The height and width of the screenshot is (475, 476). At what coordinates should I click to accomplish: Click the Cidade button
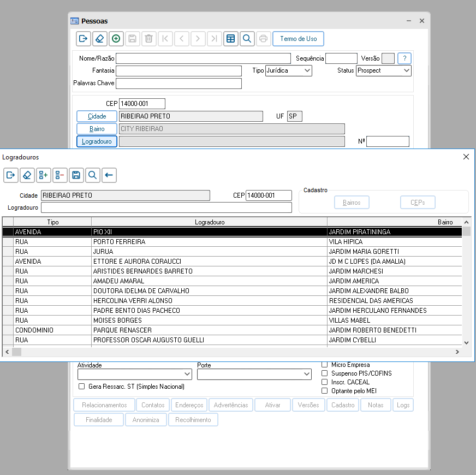coord(97,116)
